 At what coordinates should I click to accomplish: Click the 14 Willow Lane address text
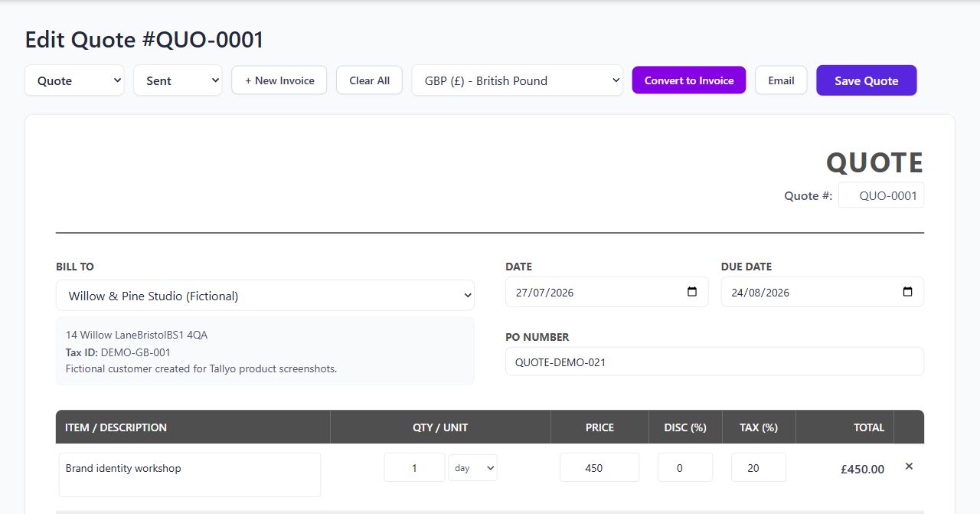136,335
